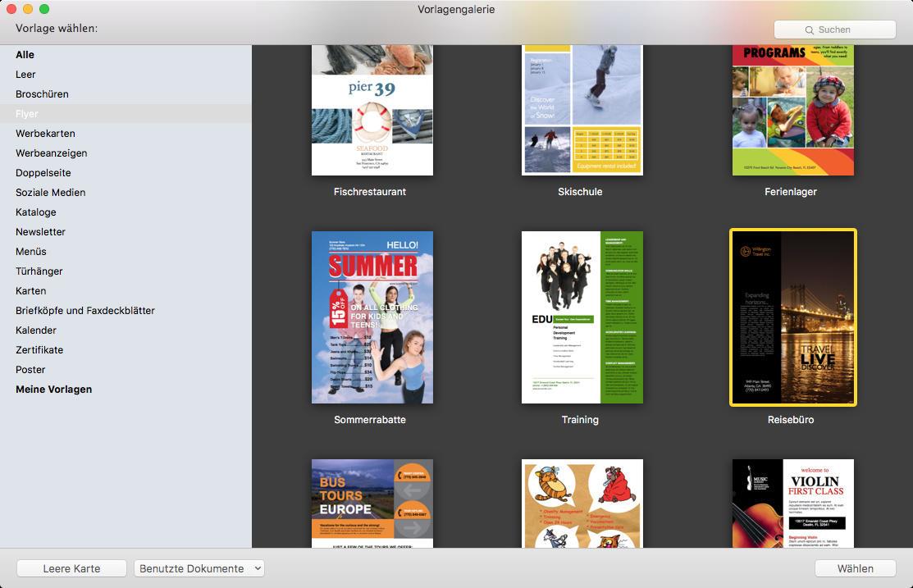The width and height of the screenshot is (913, 588).
Task: Click the Training caption
Action: pos(580,420)
